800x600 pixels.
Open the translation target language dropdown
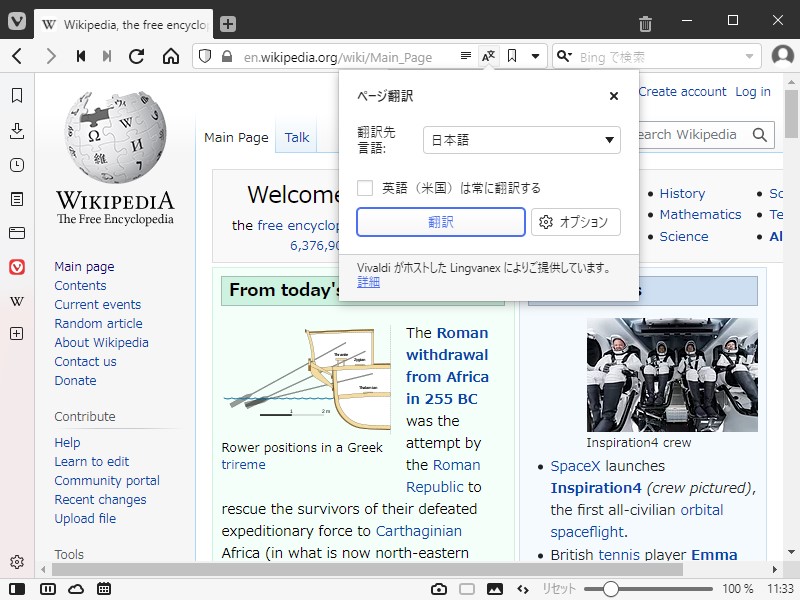[521, 140]
